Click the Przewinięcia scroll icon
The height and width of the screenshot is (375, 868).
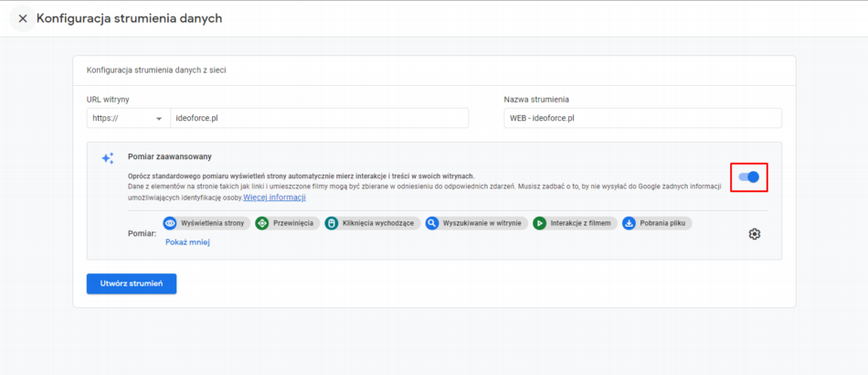(x=262, y=223)
